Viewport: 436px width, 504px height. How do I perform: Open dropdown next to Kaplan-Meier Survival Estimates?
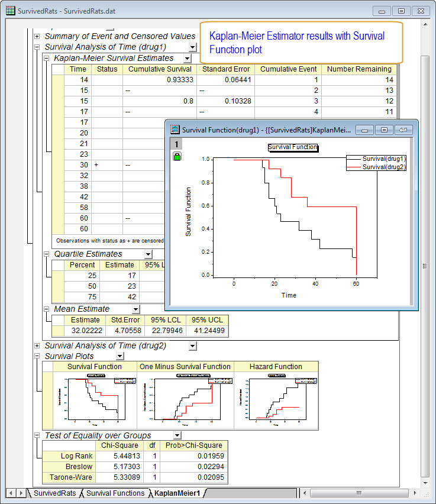(x=187, y=59)
